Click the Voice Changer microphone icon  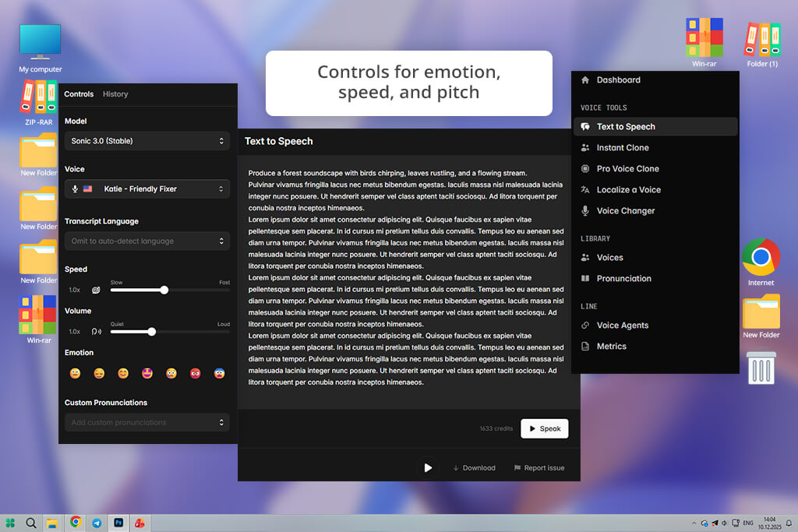point(585,210)
